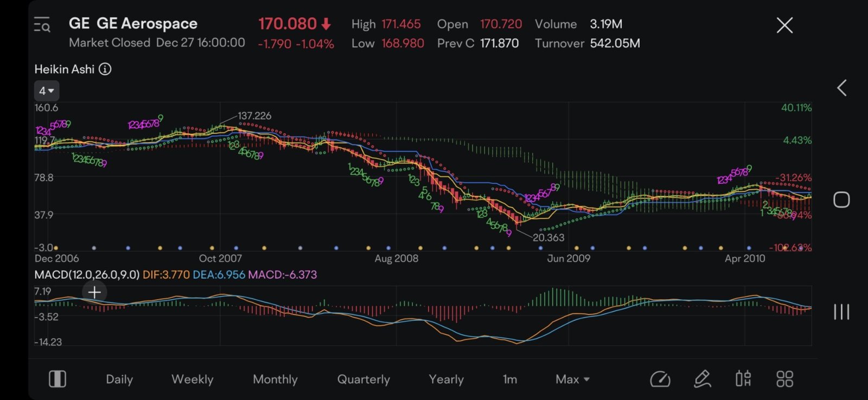868x400 pixels.
Task: Switch to Quarterly timeframe
Action: point(363,379)
